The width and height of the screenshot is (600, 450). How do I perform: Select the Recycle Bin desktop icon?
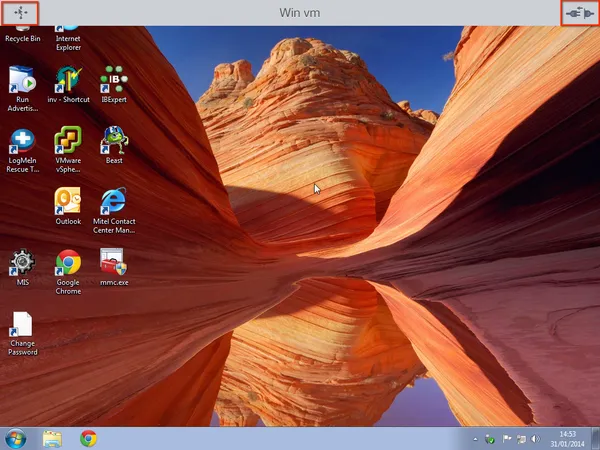(23, 34)
